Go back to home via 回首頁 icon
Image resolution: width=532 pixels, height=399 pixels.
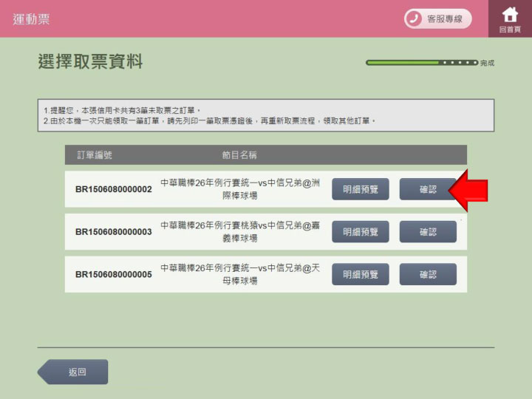tap(510, 18)
